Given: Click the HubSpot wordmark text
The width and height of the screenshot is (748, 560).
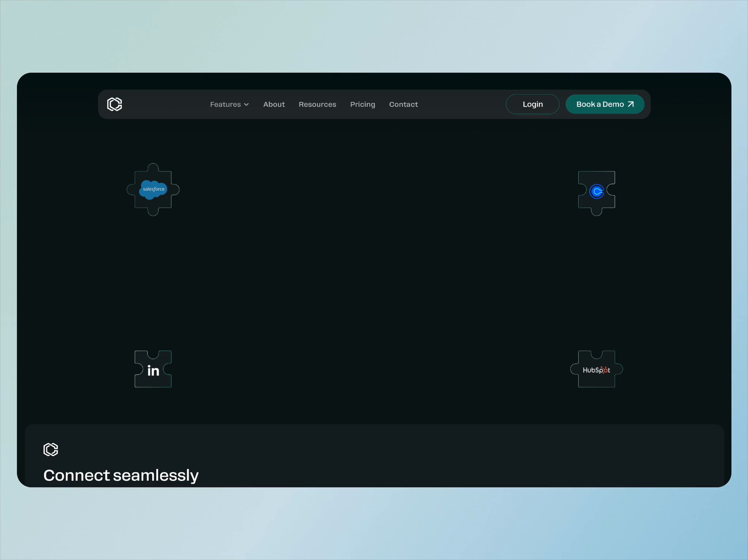Looking at the screenshot, I should [596, 370].
